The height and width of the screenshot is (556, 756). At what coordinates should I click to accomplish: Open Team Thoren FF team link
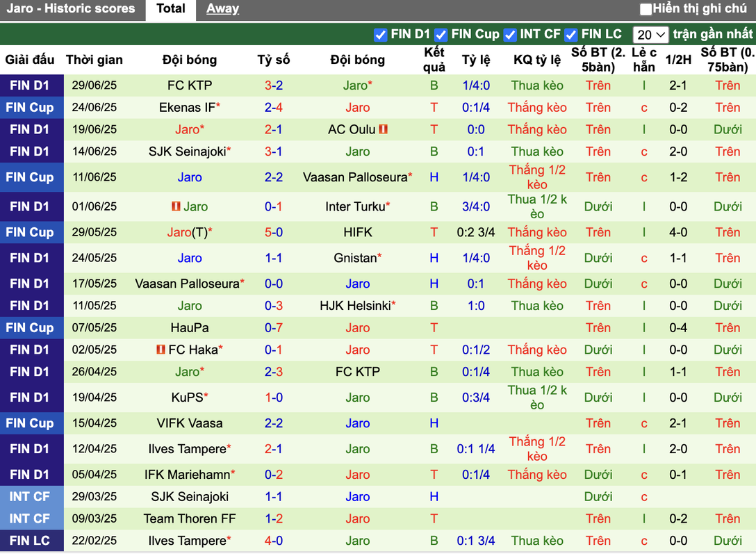(x=190, y=519)
